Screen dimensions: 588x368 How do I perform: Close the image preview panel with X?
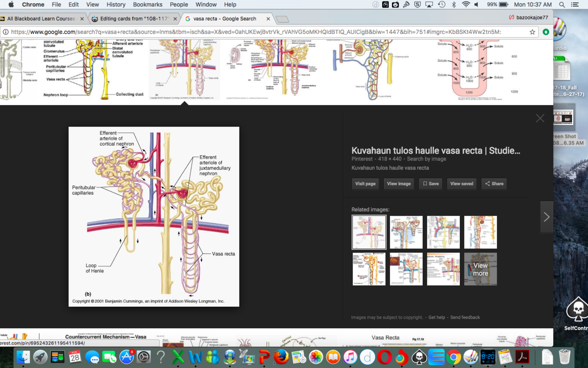pyautogui.click(x=540, y=118)
